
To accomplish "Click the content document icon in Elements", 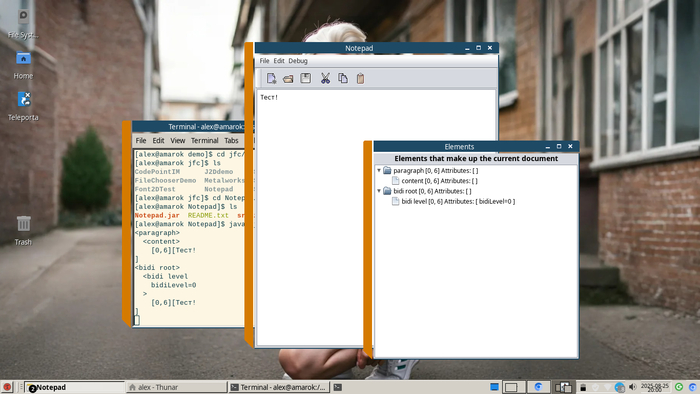I will click(x=395, y=181).
